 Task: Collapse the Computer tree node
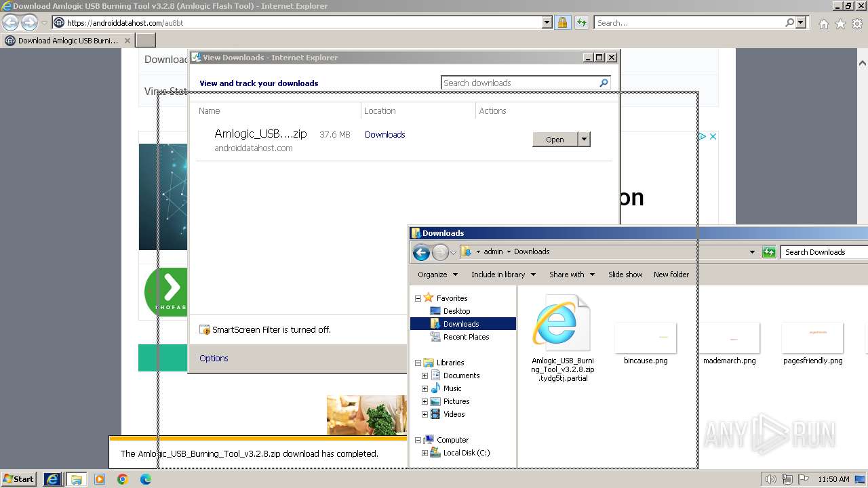pyautogui.click(x=418, y=440)
